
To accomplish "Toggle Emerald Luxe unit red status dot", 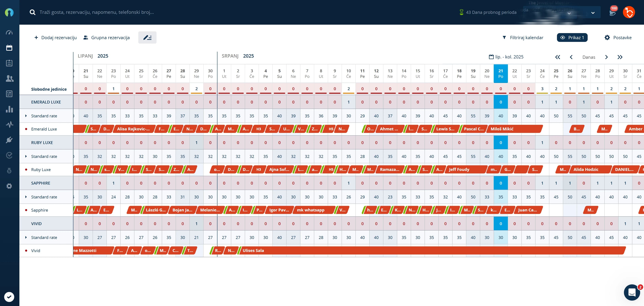I will [x=26, y=129].
